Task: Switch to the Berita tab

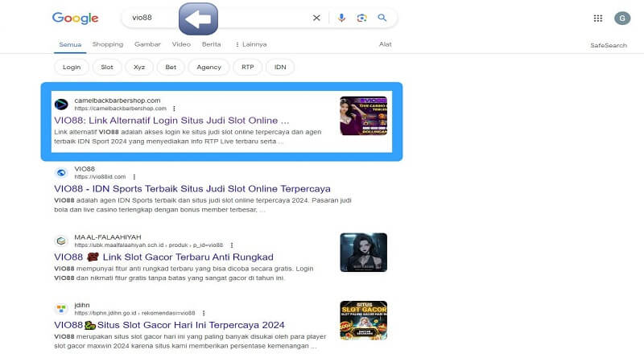Action: click(211, 44)
